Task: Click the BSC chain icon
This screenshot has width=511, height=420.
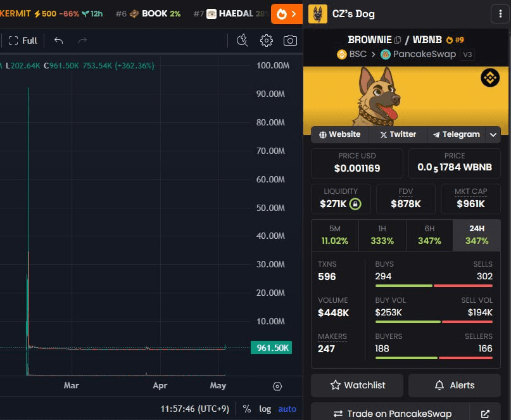Action: pyautogui.click(x=342, y=54)
